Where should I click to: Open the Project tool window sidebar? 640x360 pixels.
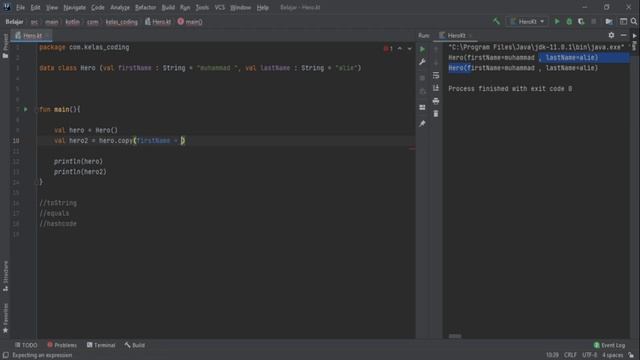[x=5, y=46]
